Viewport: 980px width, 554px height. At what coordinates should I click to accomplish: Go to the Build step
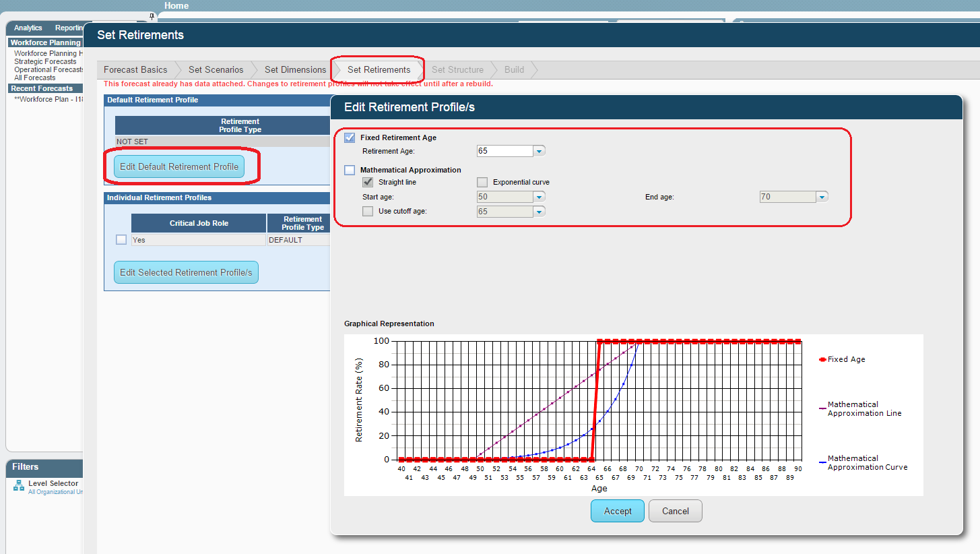coord(514,69)
